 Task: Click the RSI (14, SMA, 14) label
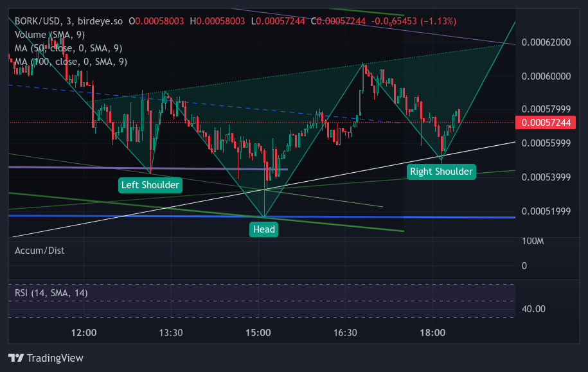[x=51, y=293]
